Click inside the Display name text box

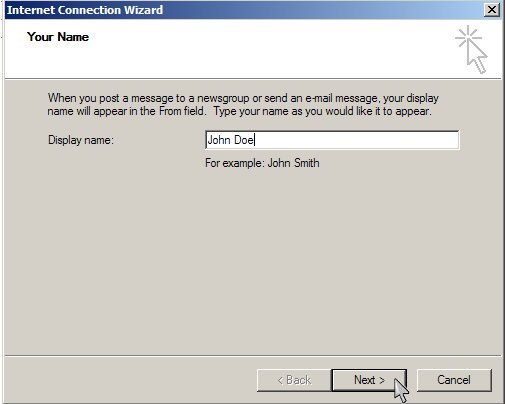coord(332,140)
